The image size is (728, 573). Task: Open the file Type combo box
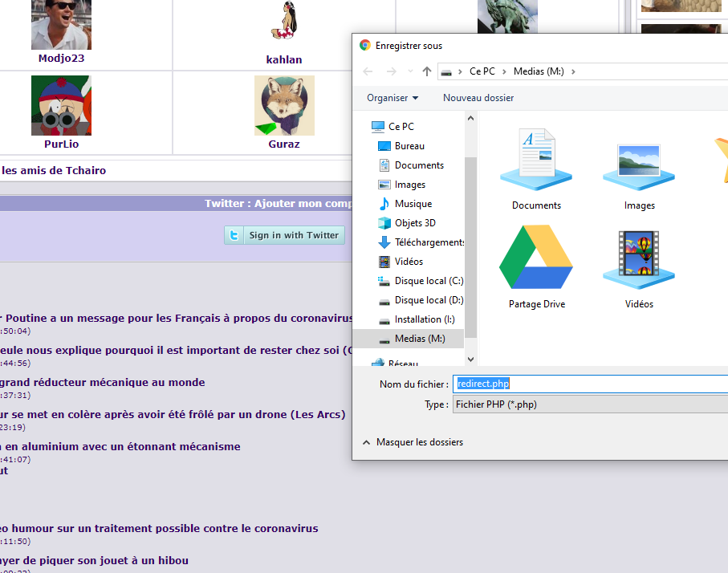point(590,404)
